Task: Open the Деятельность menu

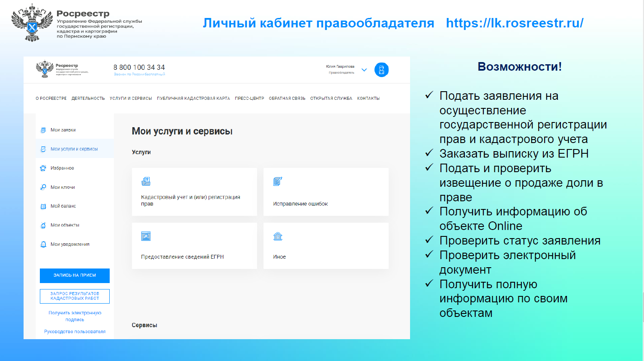Action: (x=88, y=98)
